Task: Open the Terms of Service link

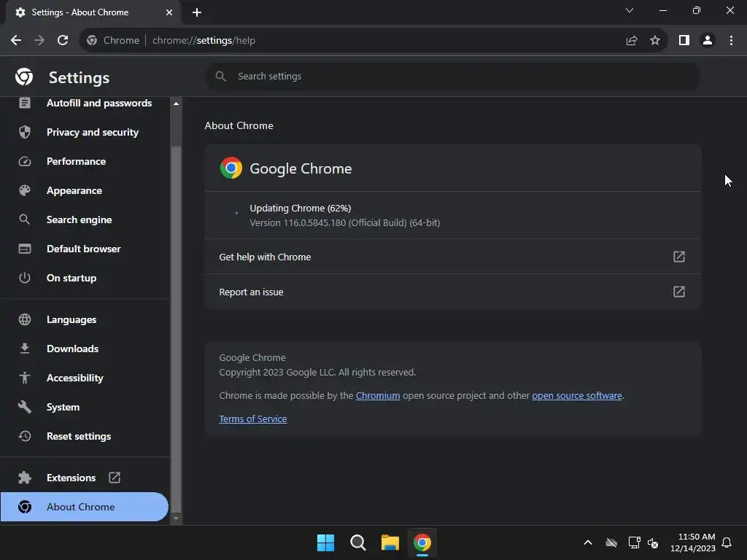Action: tap(253, 419)
